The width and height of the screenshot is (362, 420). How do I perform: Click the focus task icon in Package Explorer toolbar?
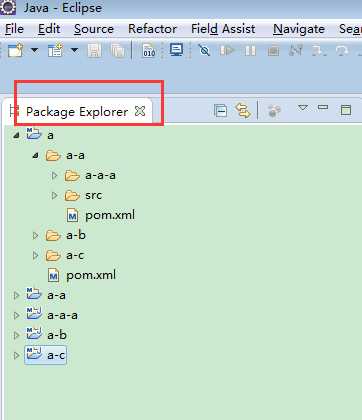tap(274, 111)
